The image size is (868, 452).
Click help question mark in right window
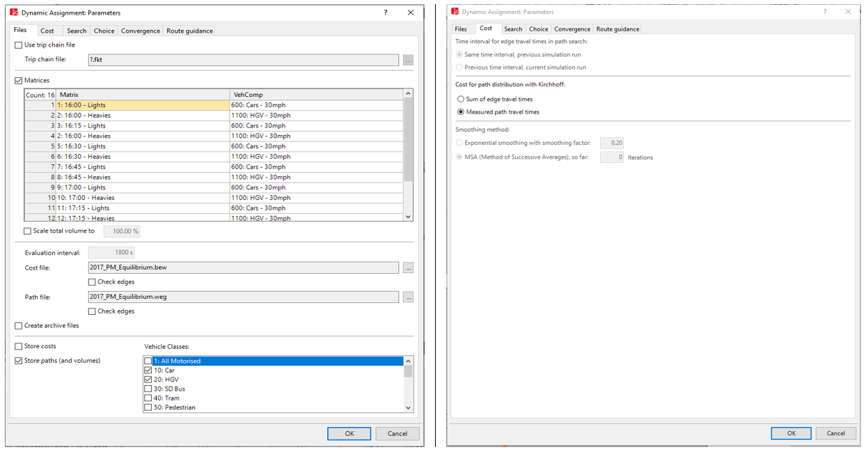click(x=825, y=11)
